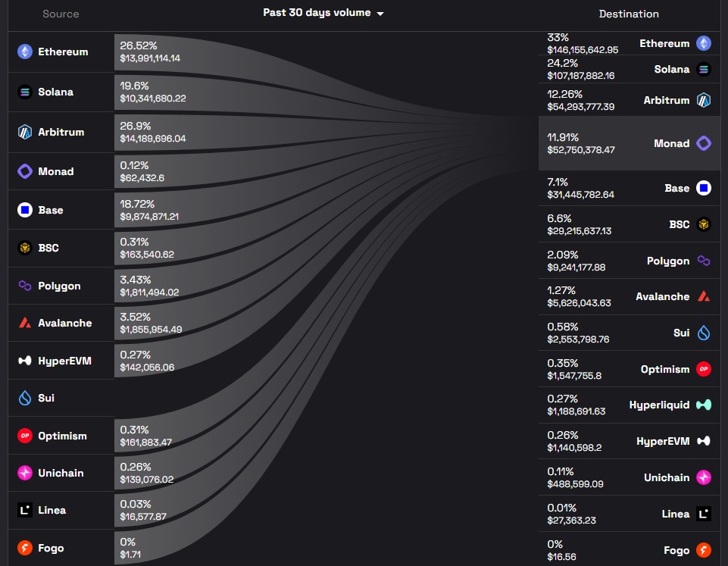Image resolution: width=728 pixels, height=566 pixels.
Task: Click the Ethereum icon in Destination column
Action: point(704,43)
